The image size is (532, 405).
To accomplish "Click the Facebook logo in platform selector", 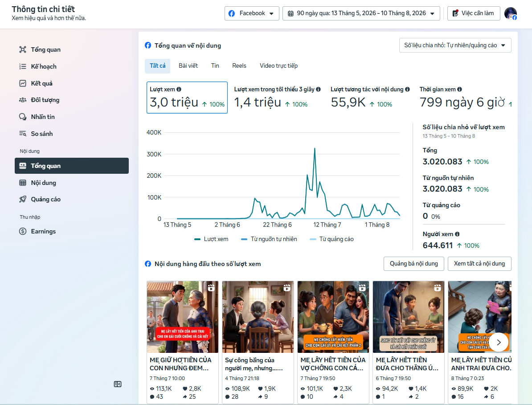I will [x=232, y=13].
